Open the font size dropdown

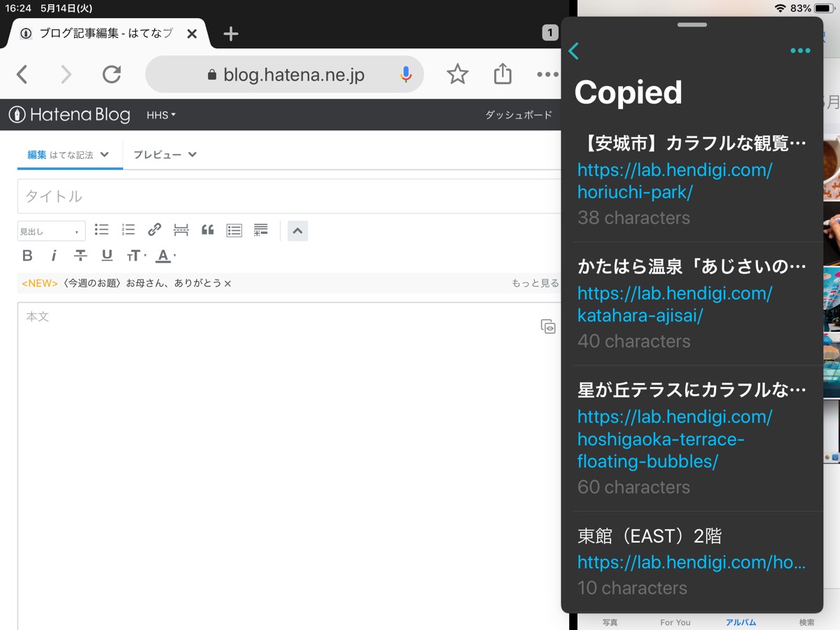[136, 255]
